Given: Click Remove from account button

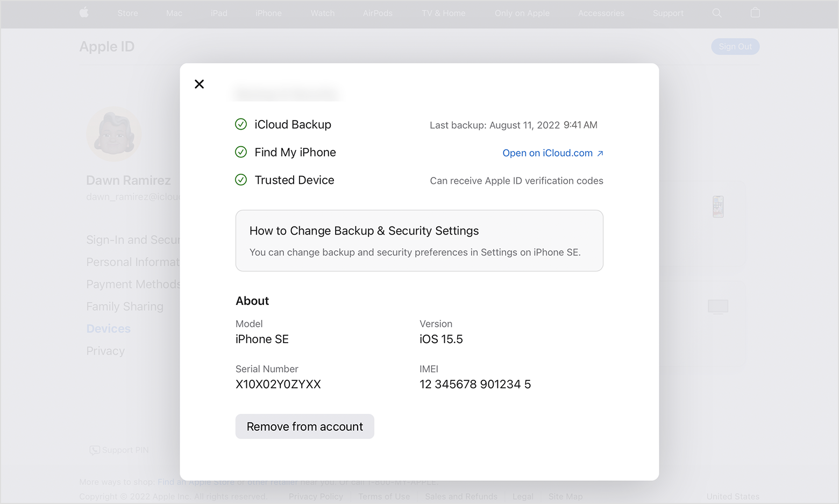Looking at the screenshot, I should [x=305, y=427].
